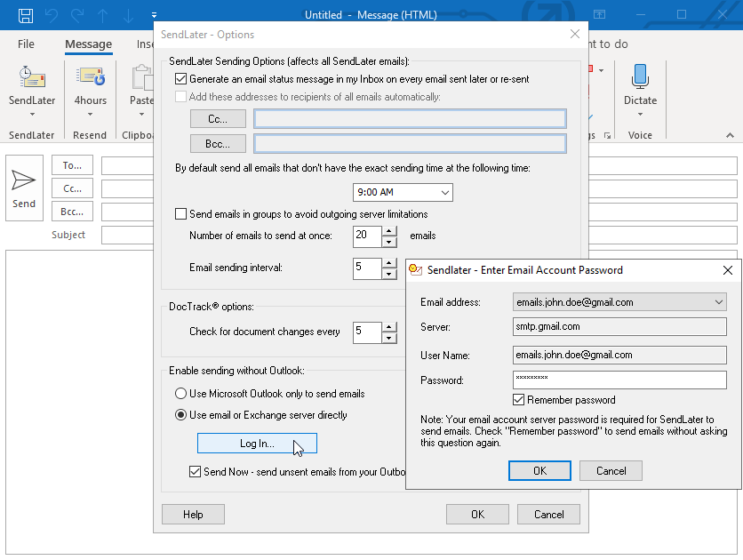Click the Bcc addresses field in Options
This screenshot has height=560, width=743.
tap(410, 143)
